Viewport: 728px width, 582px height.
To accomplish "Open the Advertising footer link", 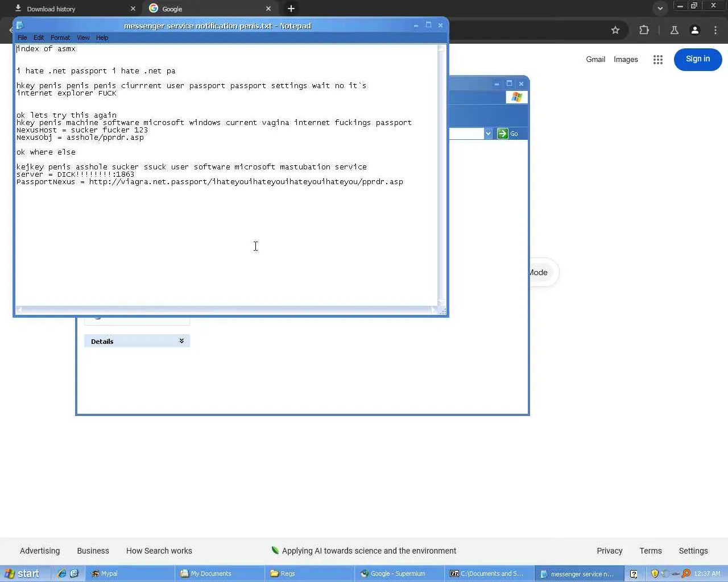I will (x=40, y=551).
